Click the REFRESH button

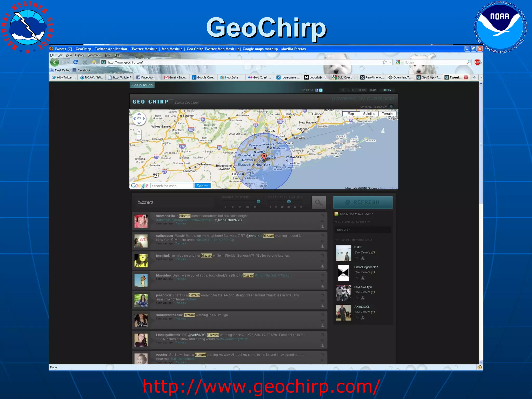point(363,202)
